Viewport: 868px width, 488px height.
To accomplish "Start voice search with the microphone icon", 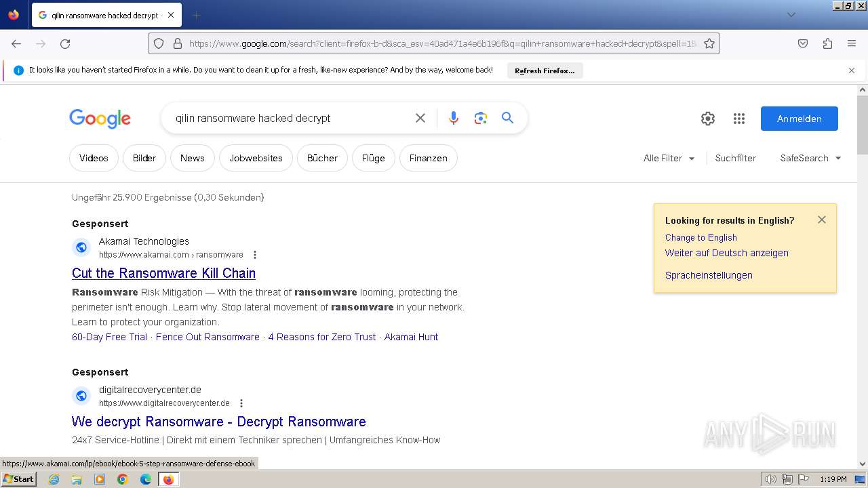I will click(x=454, y=118).
